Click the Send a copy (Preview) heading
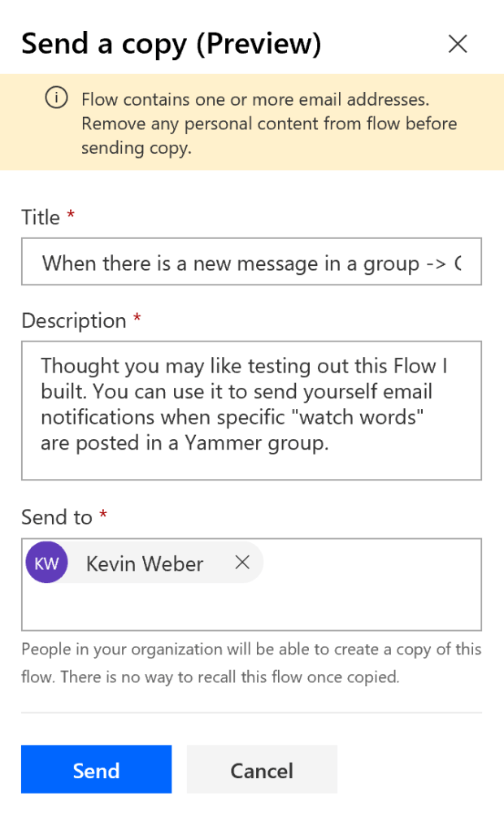 [170, 43]
